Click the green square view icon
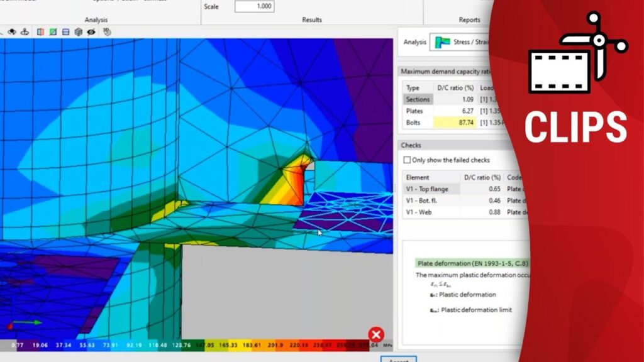Image resolution: width=644 pixels, height=362 pixels. [53, 31]
